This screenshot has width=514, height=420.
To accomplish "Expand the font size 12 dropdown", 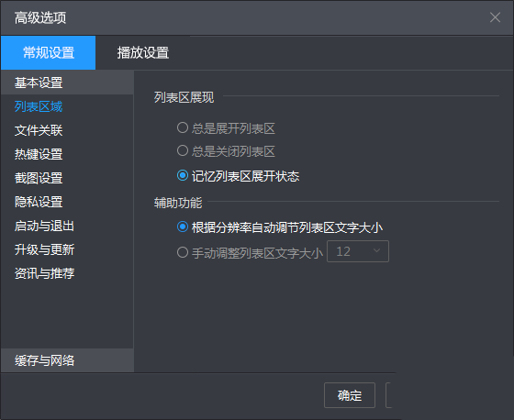I will tap(358, 251).
